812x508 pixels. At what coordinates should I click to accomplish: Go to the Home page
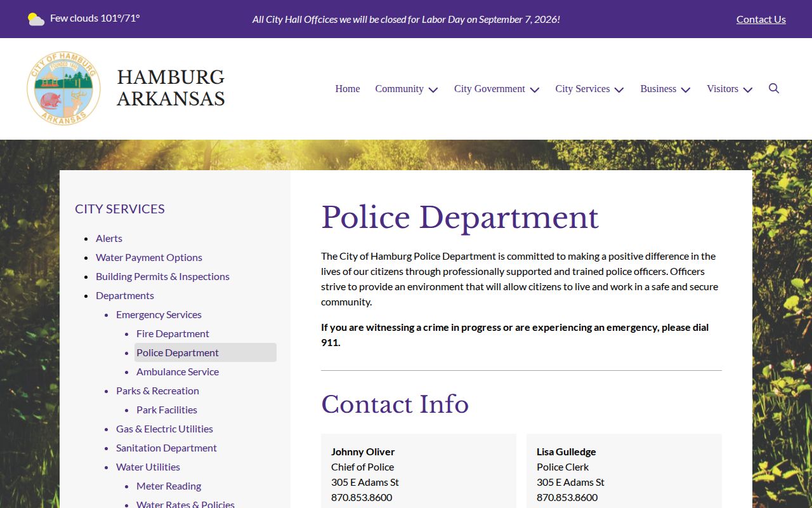[x=348, y=89]
